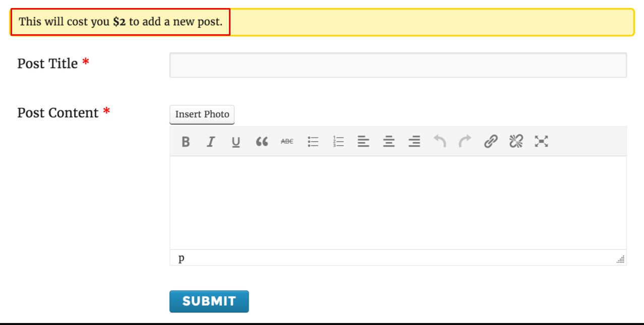Align text to the right
The width and height of the screenshot is (644, 325).
pos(414,142)
